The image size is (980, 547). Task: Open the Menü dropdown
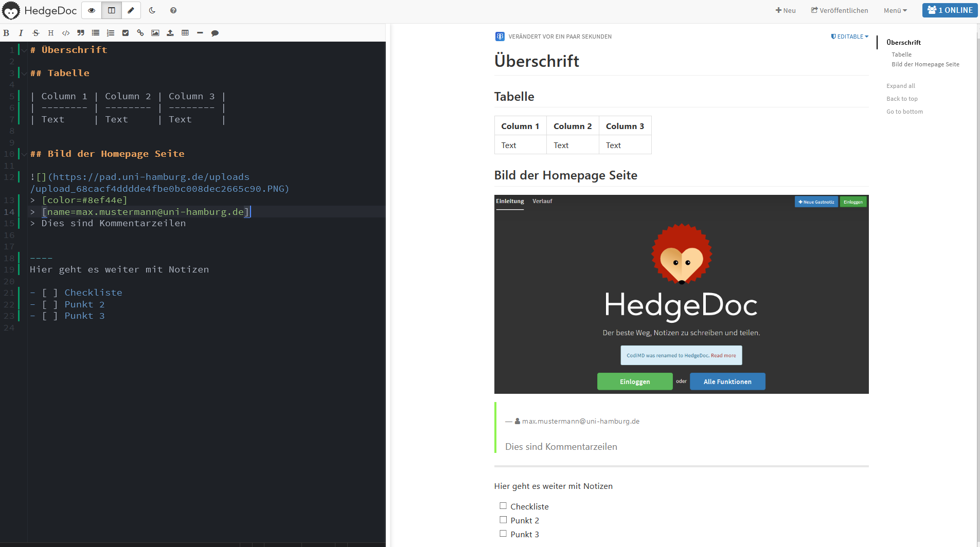[895, 10]
